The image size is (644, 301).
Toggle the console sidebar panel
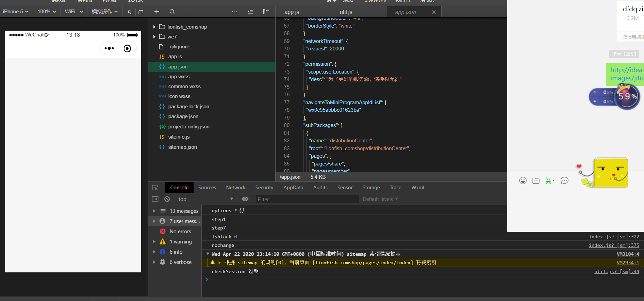click(155, 199)
